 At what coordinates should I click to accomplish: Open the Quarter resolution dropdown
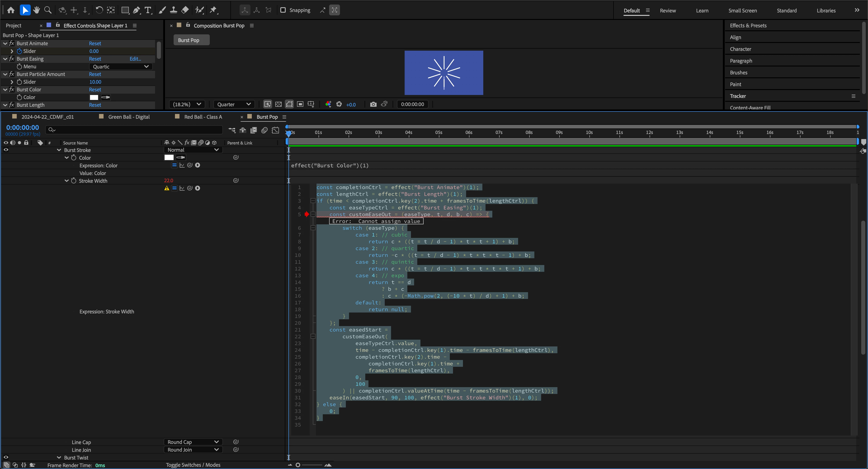[x=234, y=104]
